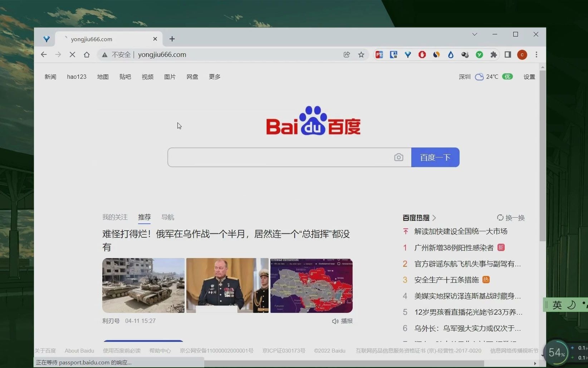588x368 pixels.
Task: Click the 百度一下 search button
Action: [x=435, y=157]
